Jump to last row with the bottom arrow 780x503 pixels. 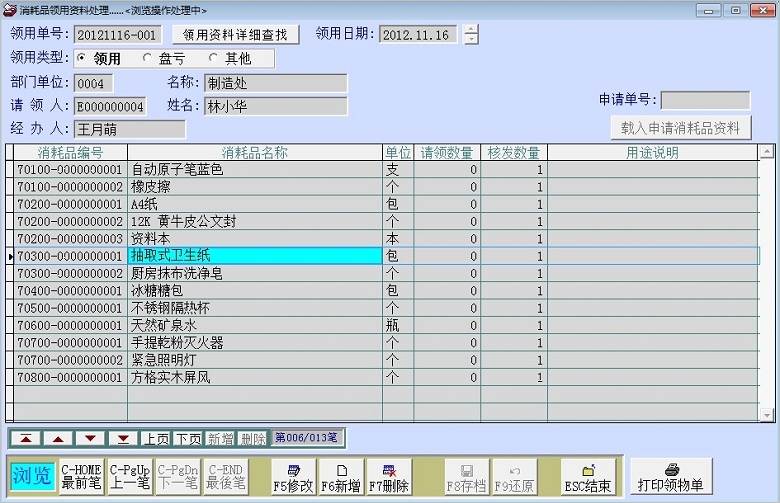tap(123, 438)
